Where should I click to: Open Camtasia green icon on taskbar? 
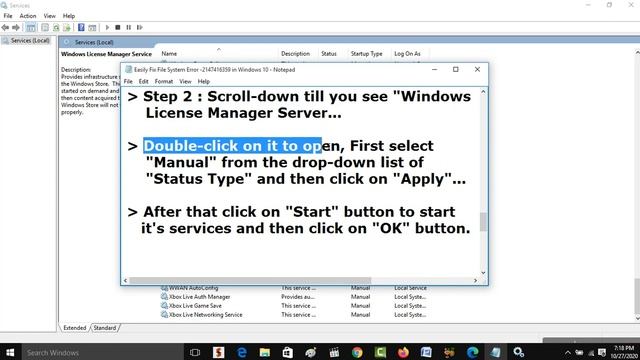[x=380, y=352]
